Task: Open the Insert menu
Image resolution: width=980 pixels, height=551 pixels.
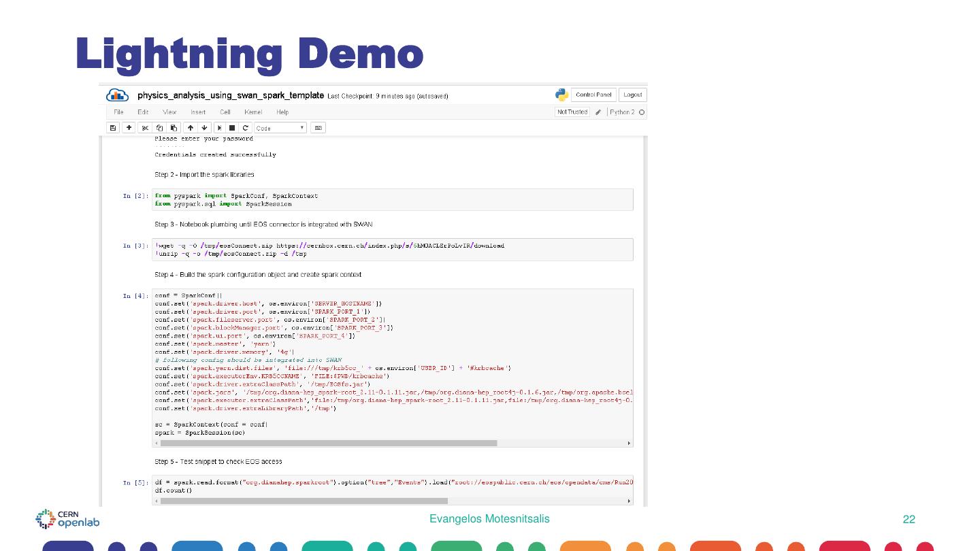Action: (198, 112)
